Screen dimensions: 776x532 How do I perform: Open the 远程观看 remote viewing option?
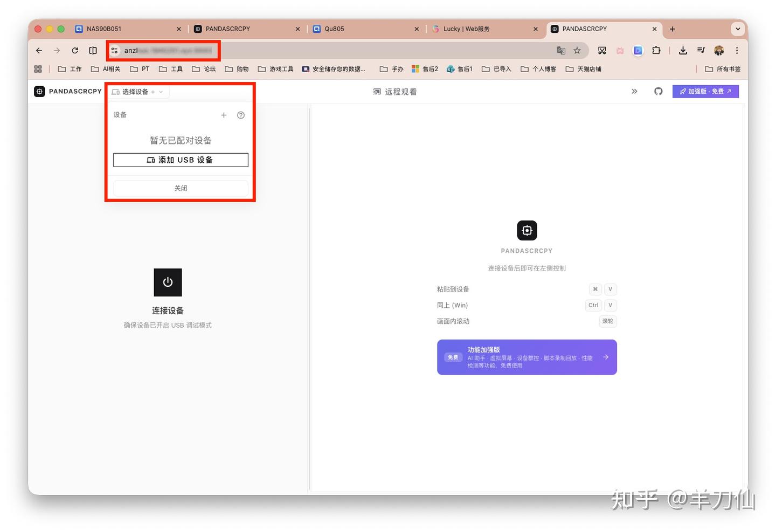click(395, 92)
